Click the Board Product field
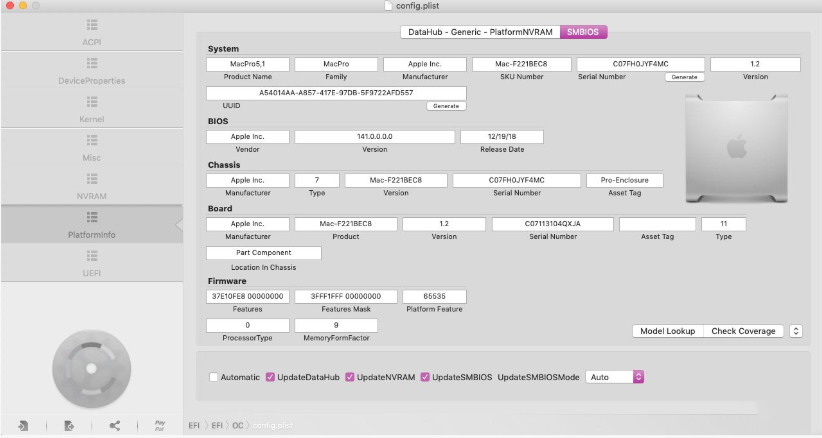Image resolution: width=822 pixels, height=438 pixels. coord(345,224)
